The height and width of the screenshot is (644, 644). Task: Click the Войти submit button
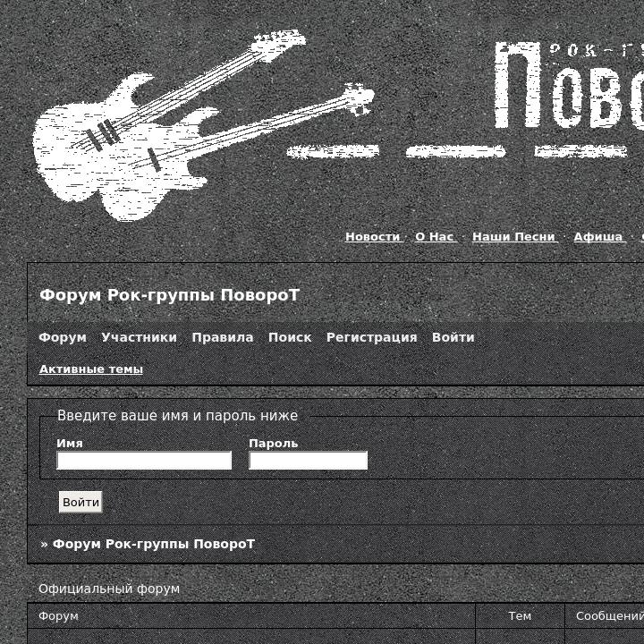point(80,502)
